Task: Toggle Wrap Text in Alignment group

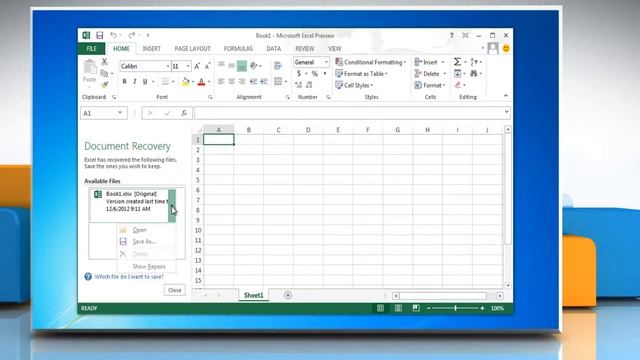Action: coord(278,65)
